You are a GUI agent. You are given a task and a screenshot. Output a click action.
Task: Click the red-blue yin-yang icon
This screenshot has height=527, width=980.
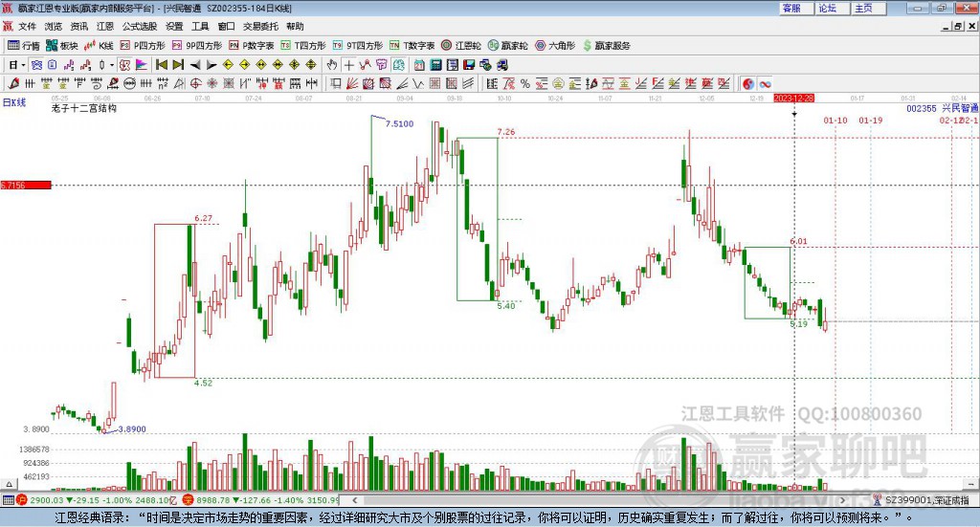click(x=748, y=83)
